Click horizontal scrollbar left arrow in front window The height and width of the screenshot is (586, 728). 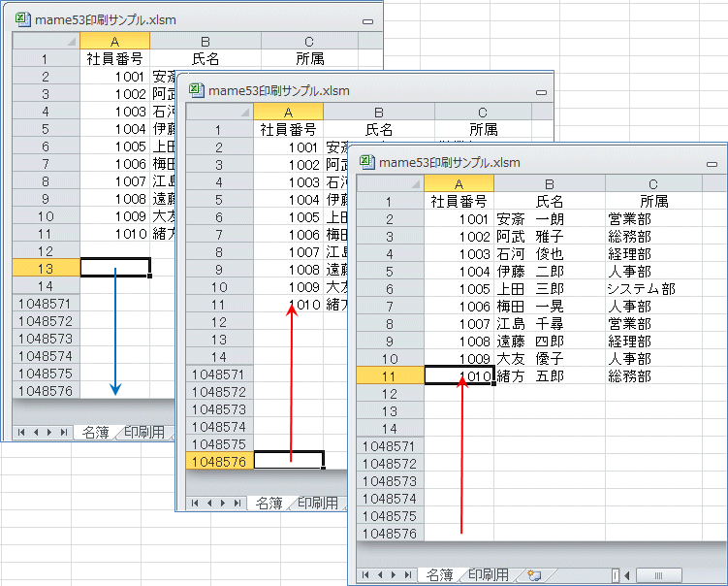point(626,574)
